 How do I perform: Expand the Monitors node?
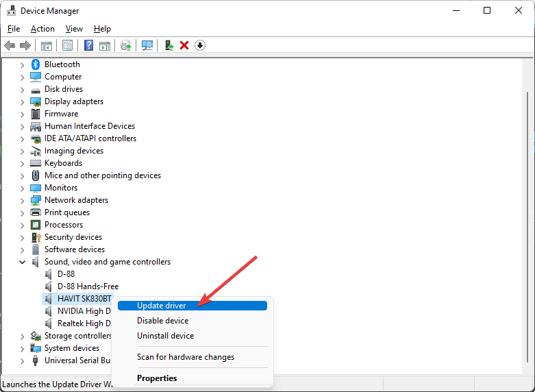22,188
